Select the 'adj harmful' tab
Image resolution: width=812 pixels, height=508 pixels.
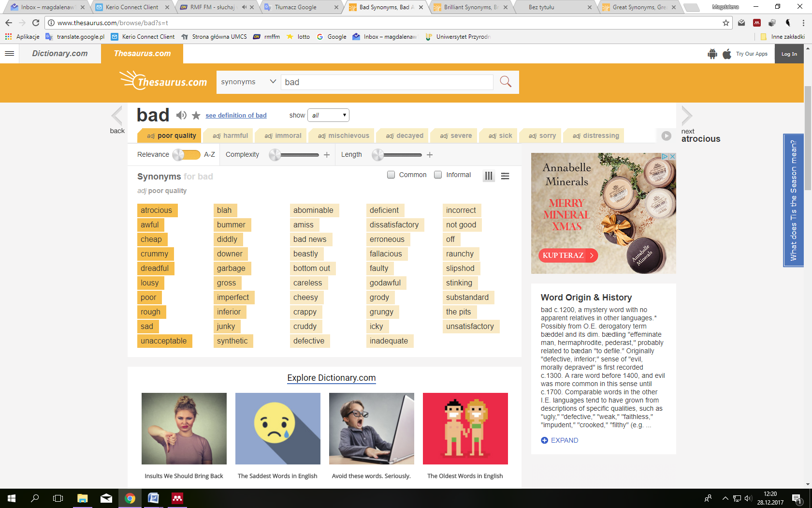230,136
